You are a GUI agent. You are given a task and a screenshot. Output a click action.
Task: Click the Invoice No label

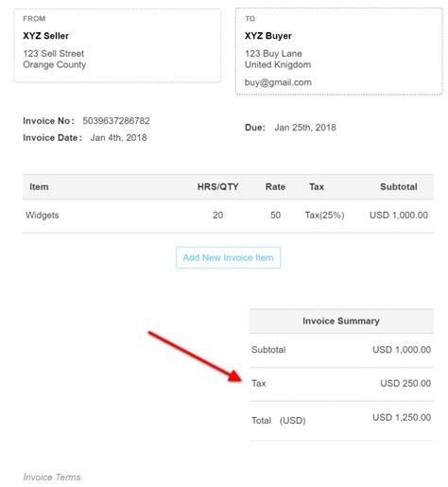[x=49, y=121]
